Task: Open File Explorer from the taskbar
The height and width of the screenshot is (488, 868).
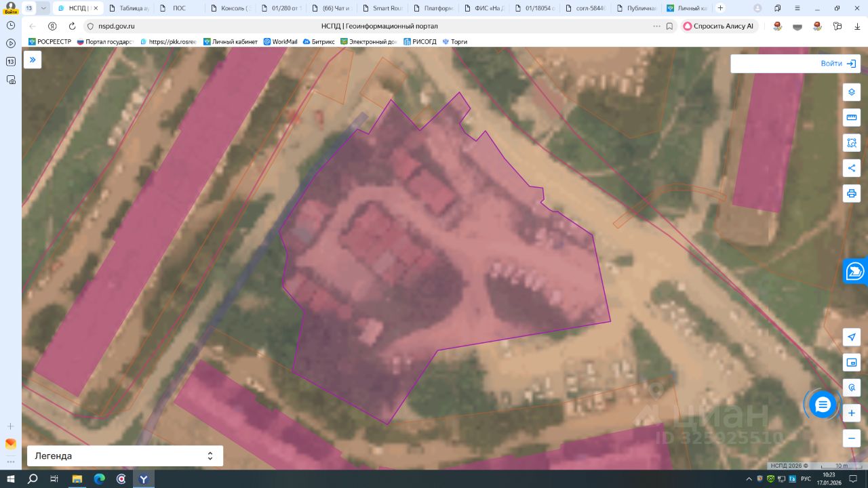Action: point(77,479)
